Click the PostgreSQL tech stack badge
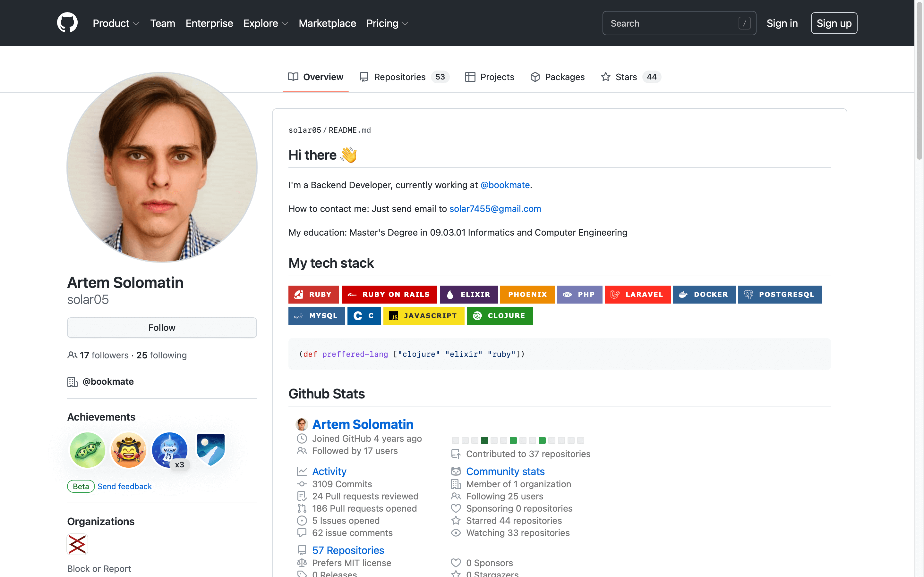Screen dimensions: 924x577 [x=780, y=294]
